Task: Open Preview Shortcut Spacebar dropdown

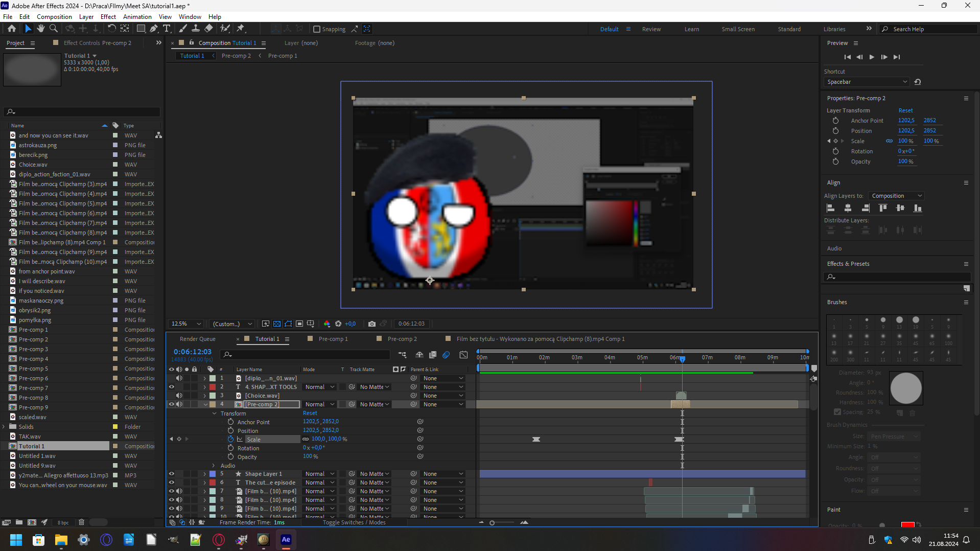Action: (x=867, y=82)
